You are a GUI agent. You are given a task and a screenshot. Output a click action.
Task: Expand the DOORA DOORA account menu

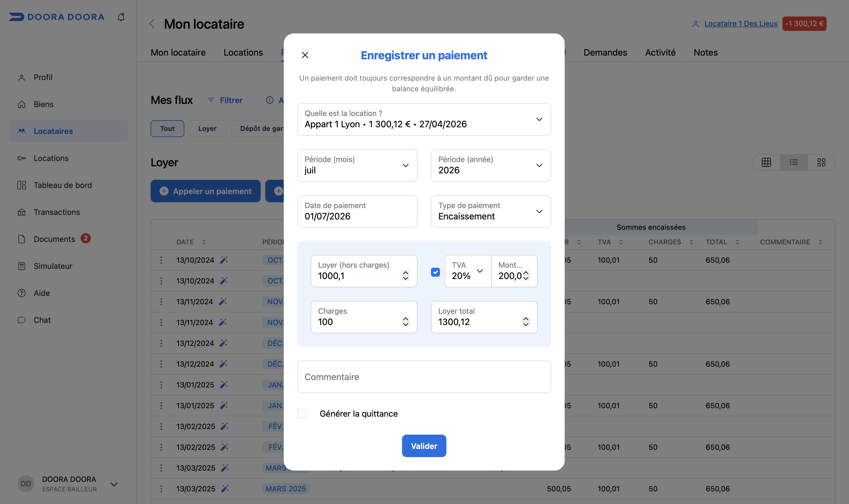pos(114,484)
